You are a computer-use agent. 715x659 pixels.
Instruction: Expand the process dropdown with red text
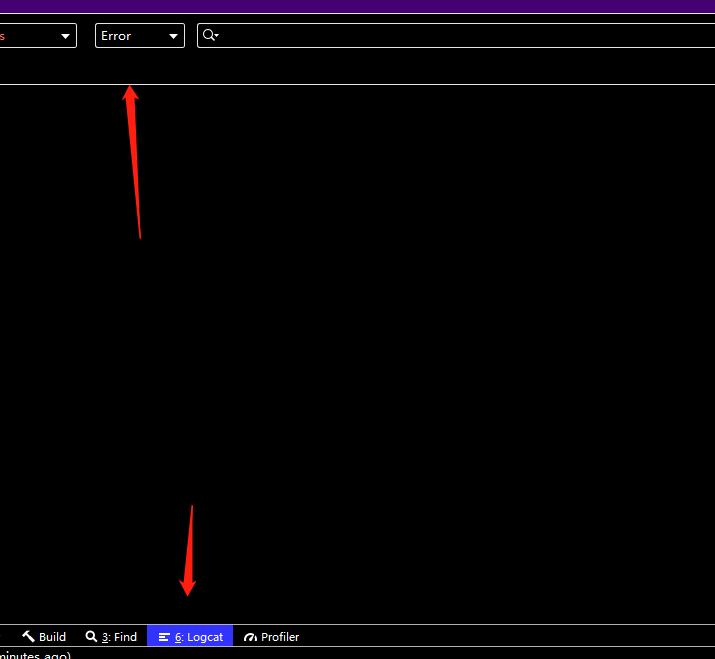37,36
